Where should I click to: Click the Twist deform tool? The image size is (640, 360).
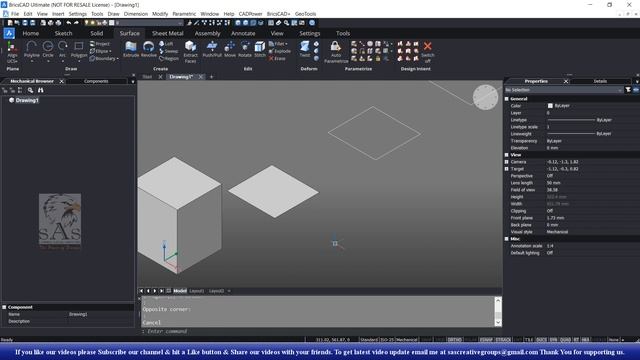coord(305,49)
